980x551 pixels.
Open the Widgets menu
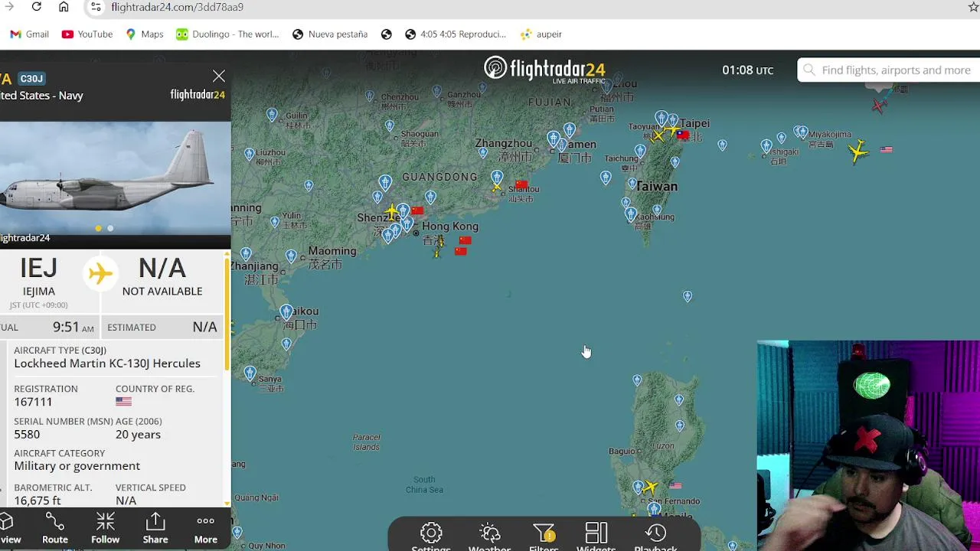[x=596, y=536]
